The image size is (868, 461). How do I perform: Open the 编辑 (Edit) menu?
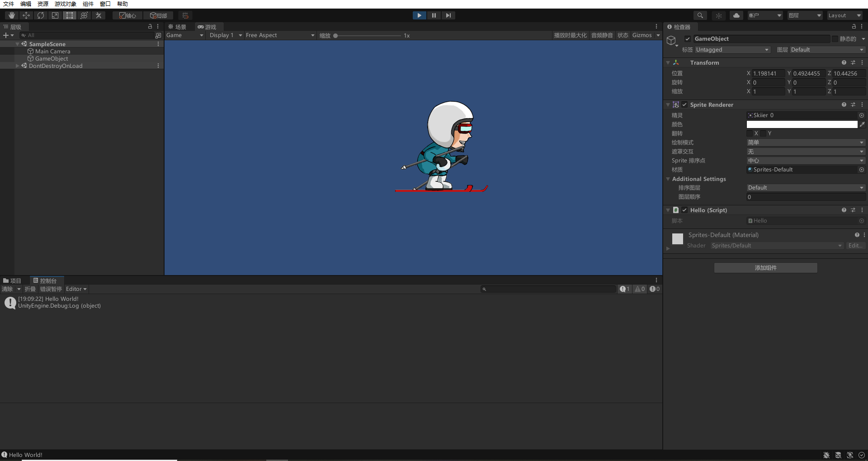click(26, 4)
